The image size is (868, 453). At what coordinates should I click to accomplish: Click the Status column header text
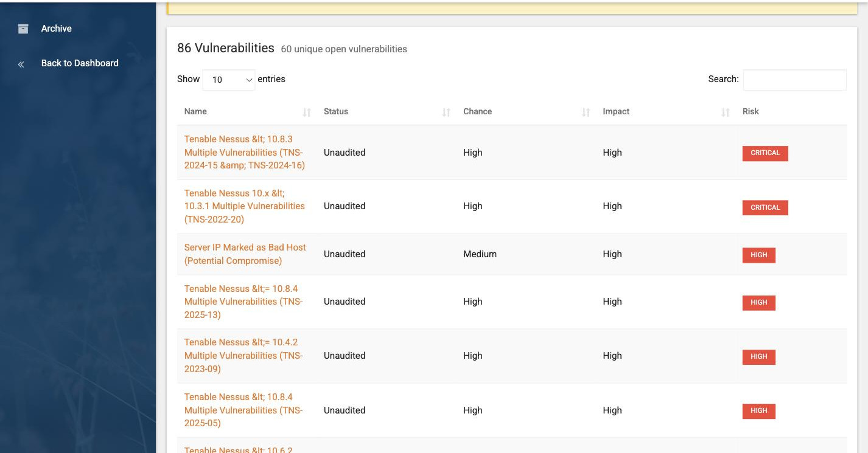click(336, 111)
